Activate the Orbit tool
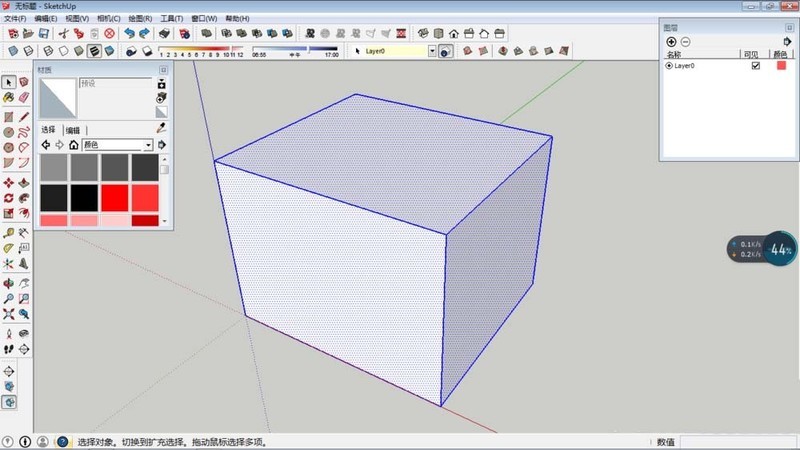 tap(9, 283)
